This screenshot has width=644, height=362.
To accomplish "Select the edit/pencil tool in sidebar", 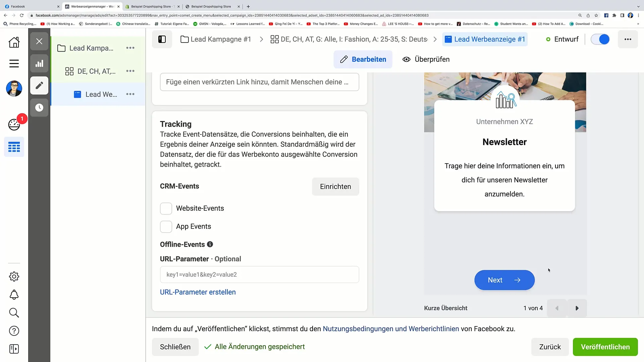I will 39,86.
